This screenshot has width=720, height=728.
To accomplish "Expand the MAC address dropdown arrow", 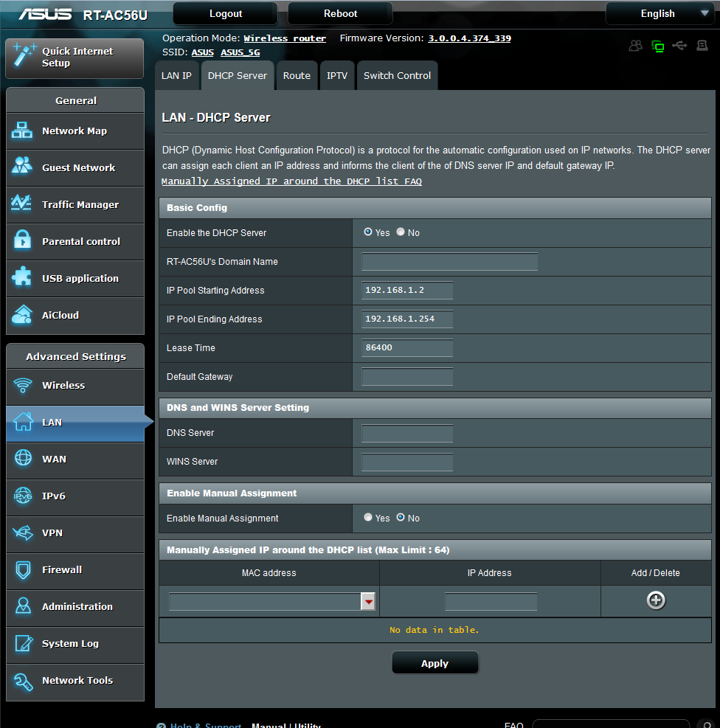I will [x=368, y=602].
